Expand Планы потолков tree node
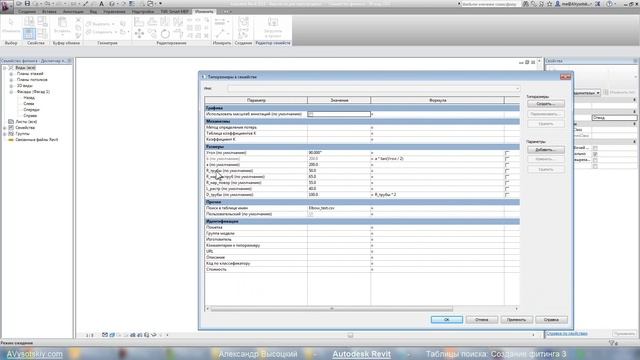This screenshot has width=640, height=360. pyautogui.click(x=11, y=80)
